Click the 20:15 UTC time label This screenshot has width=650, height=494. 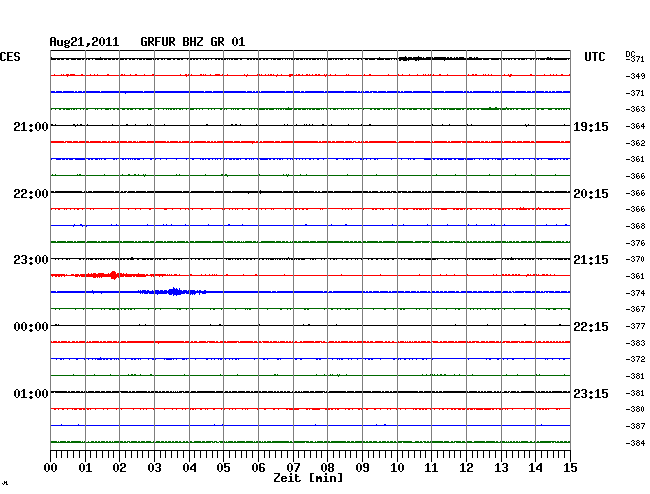coord(591,194)
